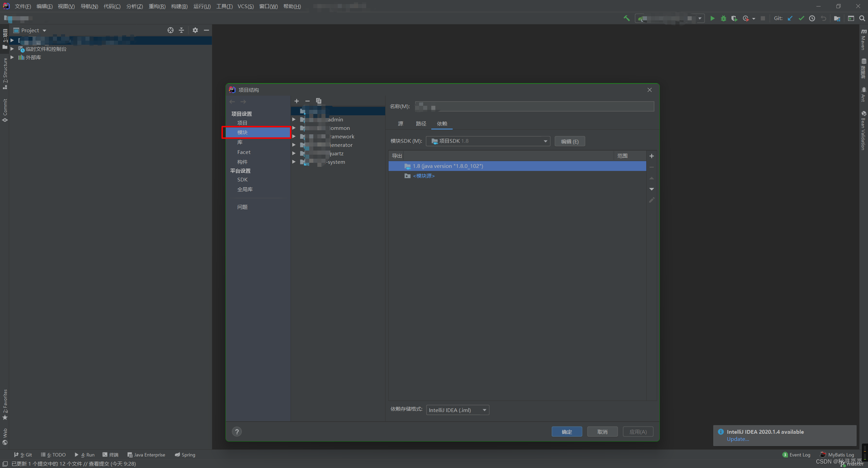
Task: Click the add module plus icon
Action: pyautogui.click(x=297, y=101)
